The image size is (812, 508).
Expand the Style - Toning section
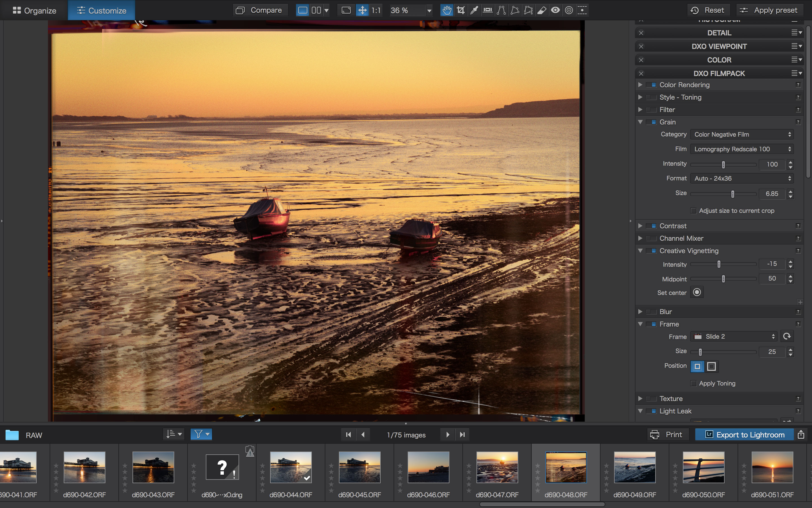(640, 97)
